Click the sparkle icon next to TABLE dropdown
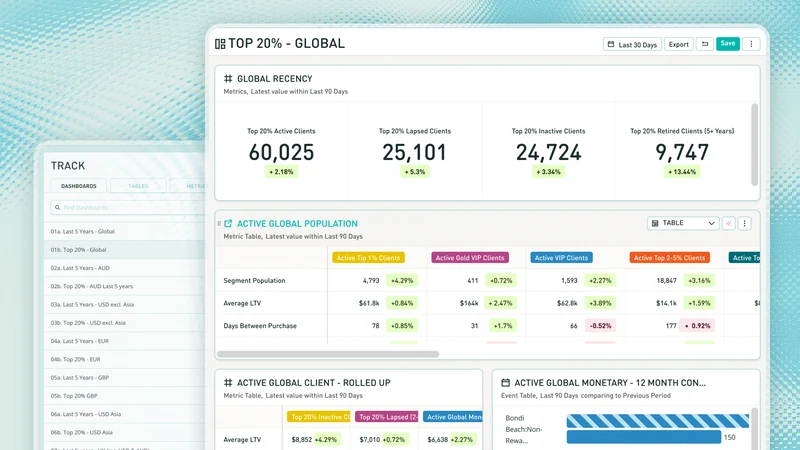800x450 pixels. [729, 223]
